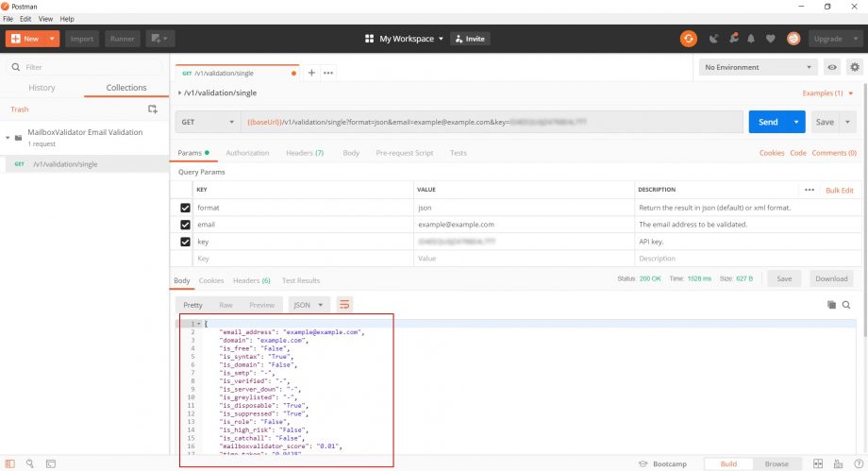
Task: Switch to the Authorization tab
Action: 247,153
